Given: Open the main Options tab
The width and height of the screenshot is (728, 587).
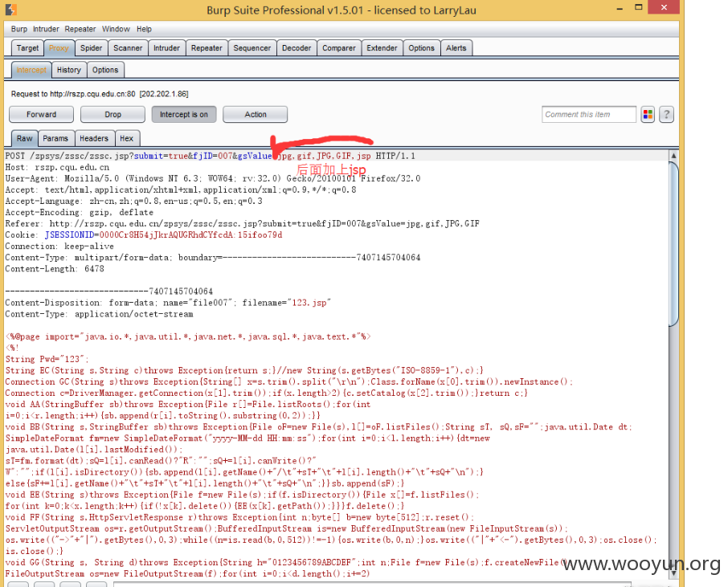Looking at the screenshot, I should [x=421, y=48].
